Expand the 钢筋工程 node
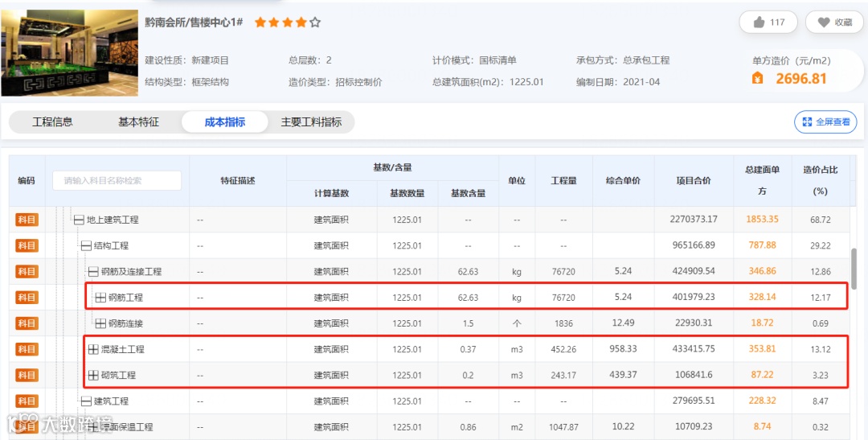This screenshot has width=868, height=440. point(100,298)
